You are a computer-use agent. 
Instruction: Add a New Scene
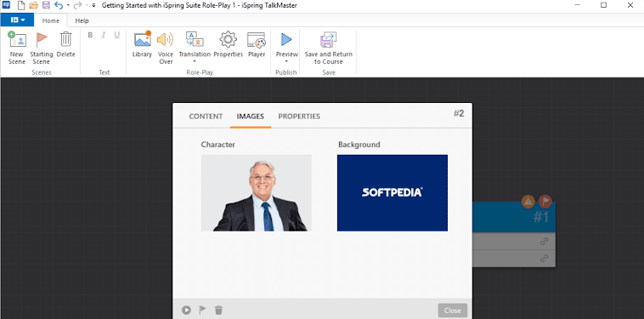coord(16,48)
